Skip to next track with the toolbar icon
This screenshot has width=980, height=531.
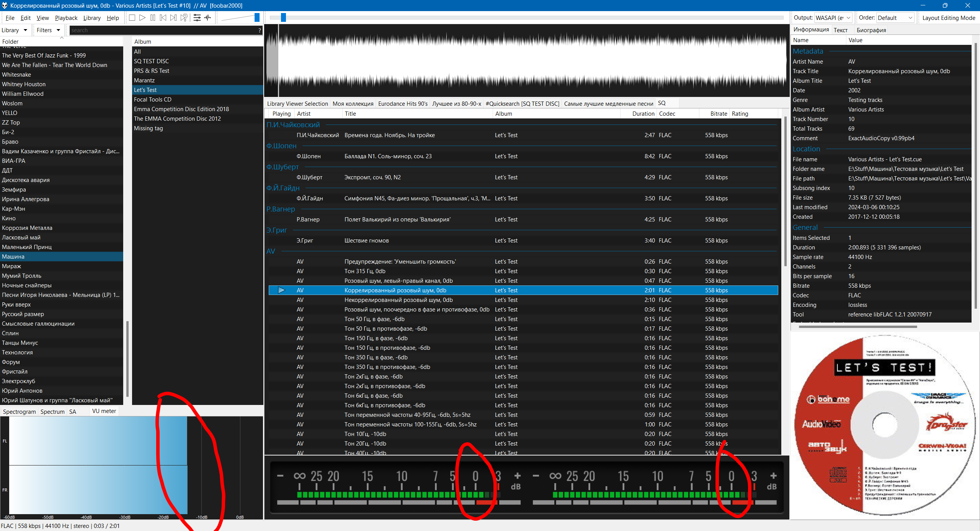[173, 18]
